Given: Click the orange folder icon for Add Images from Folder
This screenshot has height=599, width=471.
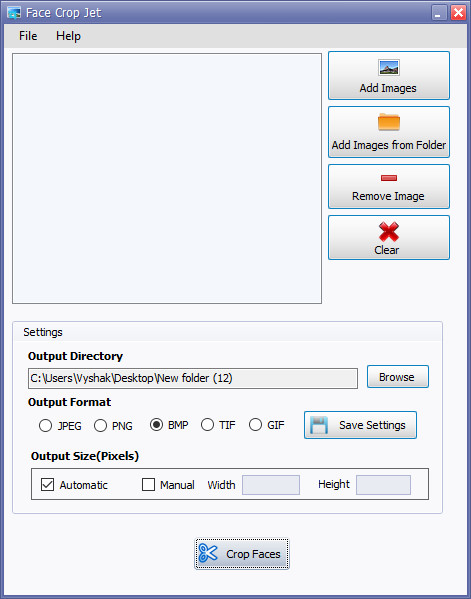Looking at the screenshot, I should tap(389, 122).
